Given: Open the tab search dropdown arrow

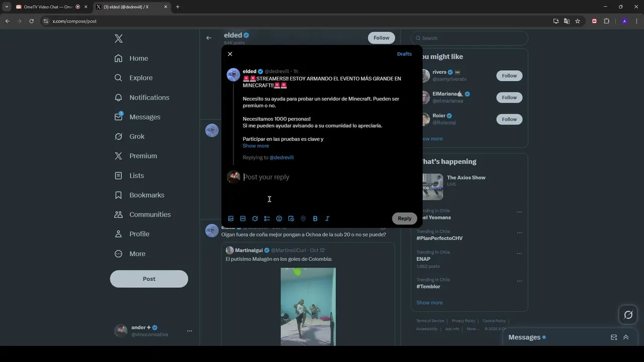Looking at the screenshot, I should (7, 7).
